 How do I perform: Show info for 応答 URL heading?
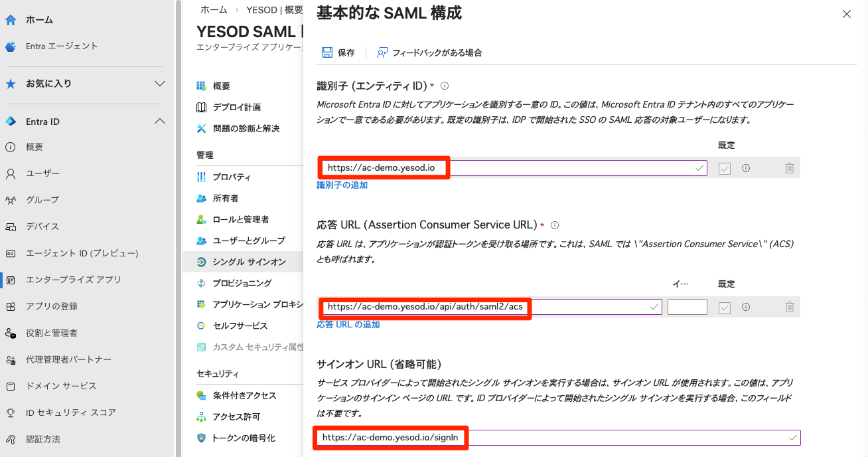click(x=555, y=225)
